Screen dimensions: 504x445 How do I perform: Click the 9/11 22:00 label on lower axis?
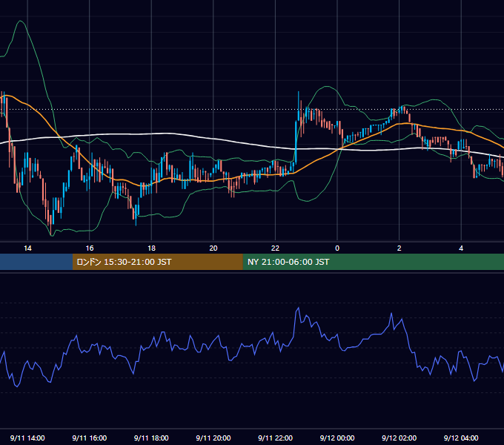276,438
